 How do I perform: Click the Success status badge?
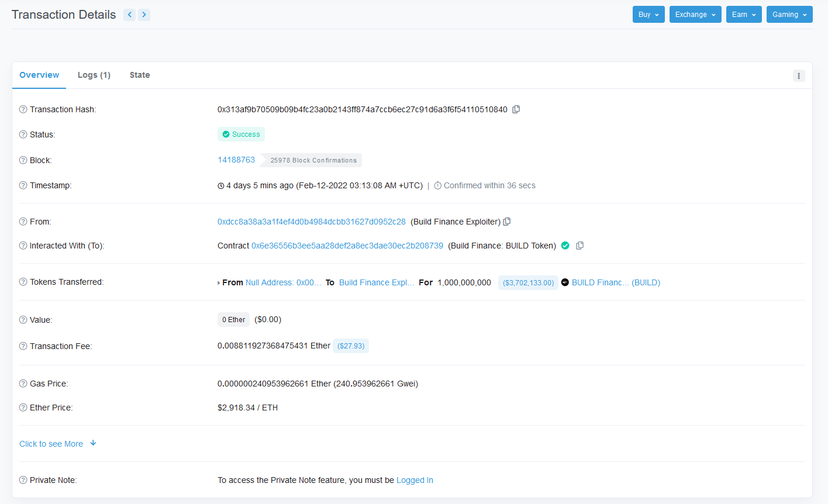click(241, 134)
